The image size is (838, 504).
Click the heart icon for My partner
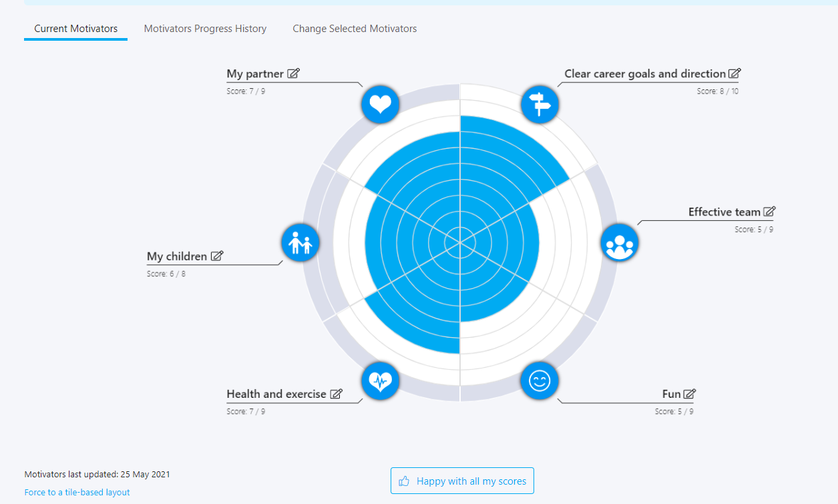(x=380, y=104)
